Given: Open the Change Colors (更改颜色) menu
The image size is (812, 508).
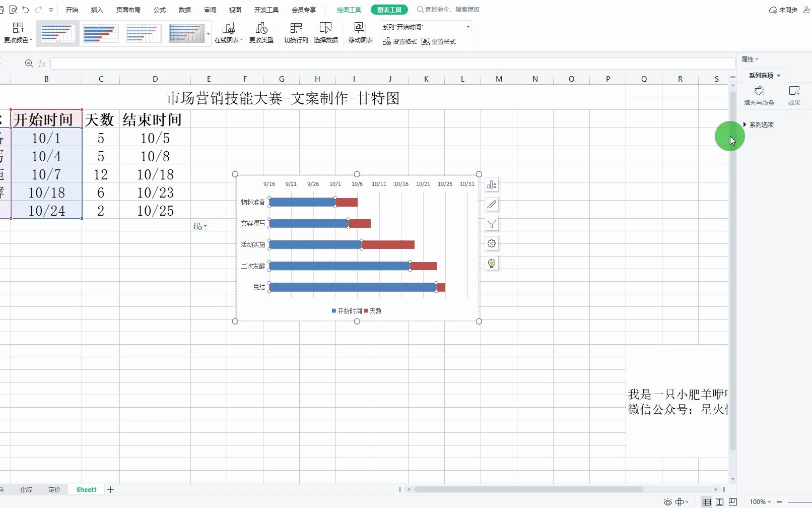Looking at the screenshot, I should (18, 33).
